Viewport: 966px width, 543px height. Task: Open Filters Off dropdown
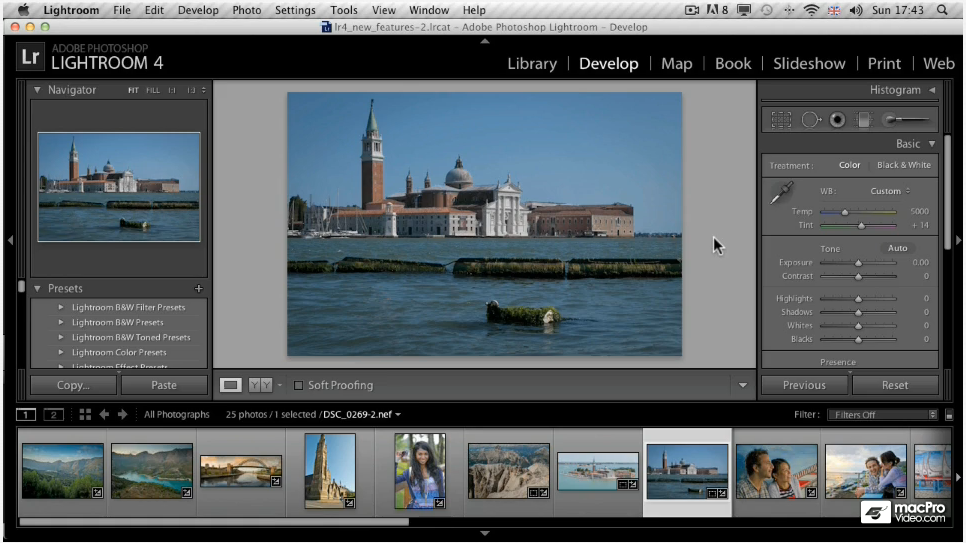tap(882, 415)
